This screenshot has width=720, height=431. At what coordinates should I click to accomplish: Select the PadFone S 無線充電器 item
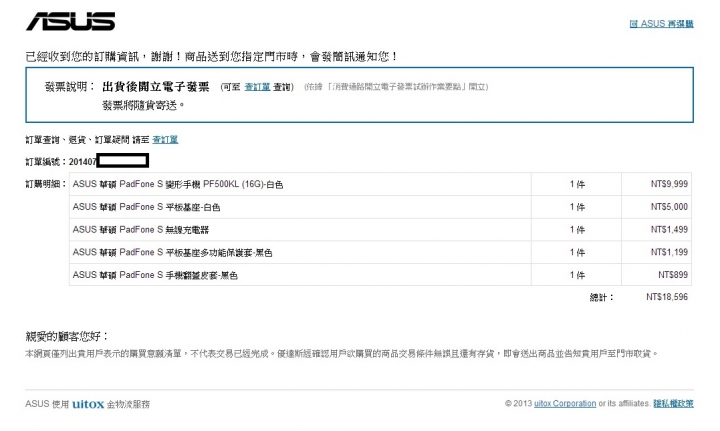click(141, 229)
